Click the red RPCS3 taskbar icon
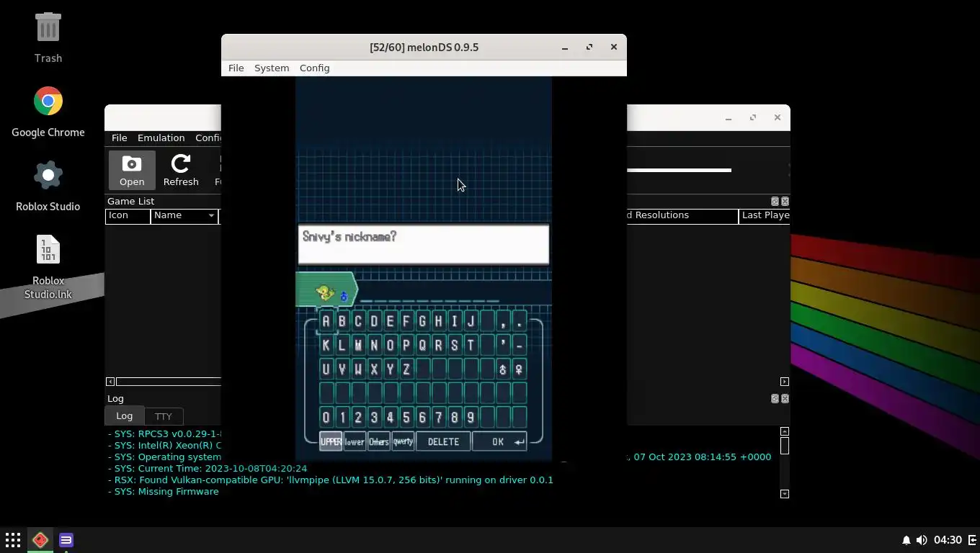Image resolution: width=980 pixels, height=553 pixels. pyautogui.click(x=40, y=539)
